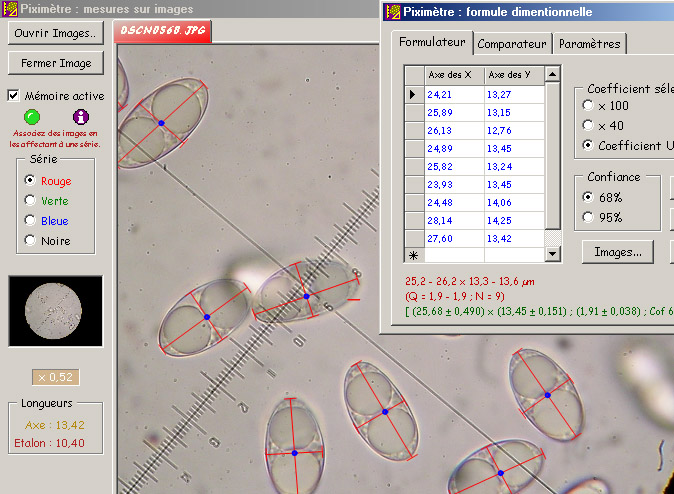
Task: Set the coefficient to × 100
Action: pos(588,105)
